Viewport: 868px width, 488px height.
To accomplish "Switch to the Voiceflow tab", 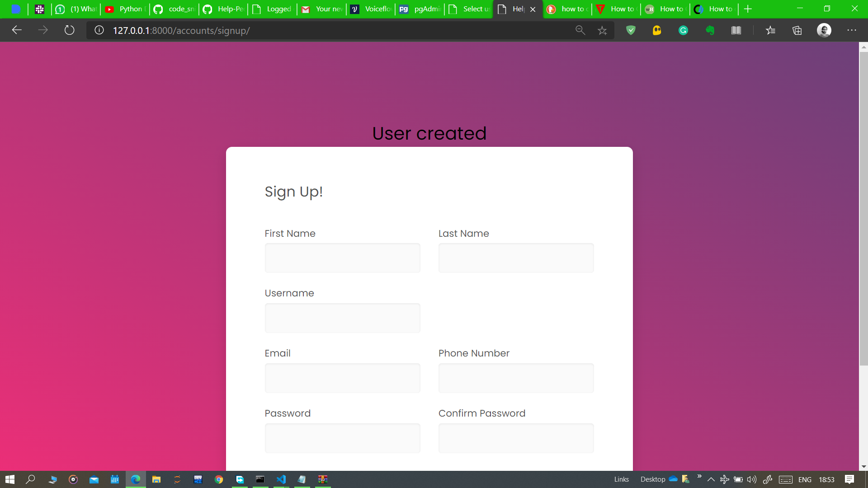I will (x=371, y=9).
